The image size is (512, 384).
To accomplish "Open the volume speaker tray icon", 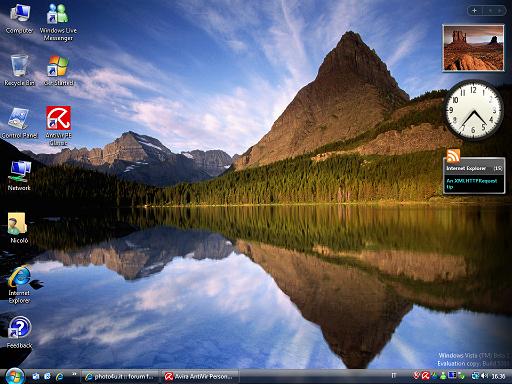I will coord(484,376).
